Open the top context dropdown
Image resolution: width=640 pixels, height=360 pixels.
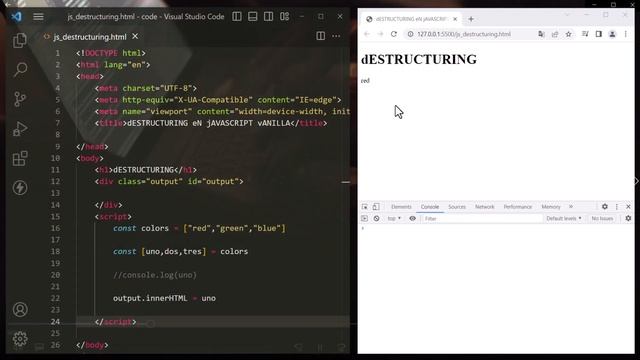coord(394,219)
